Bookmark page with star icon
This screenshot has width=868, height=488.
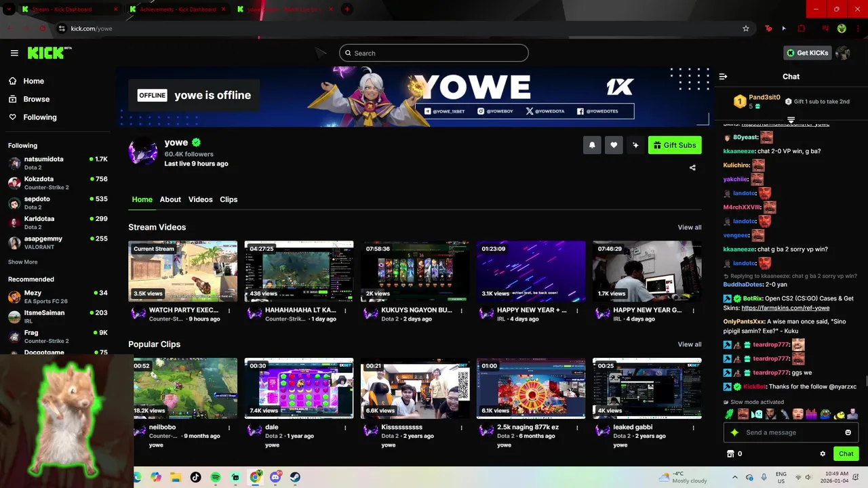[x=746, y=28]
